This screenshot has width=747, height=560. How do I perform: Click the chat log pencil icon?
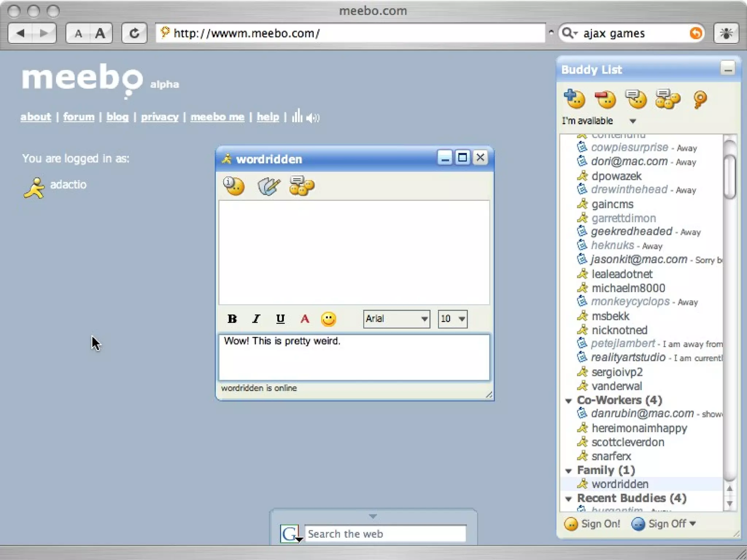tap(269, 186)
